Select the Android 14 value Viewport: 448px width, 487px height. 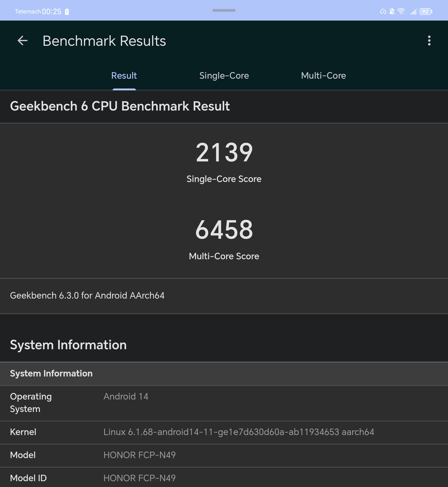(x=126, y=396)
